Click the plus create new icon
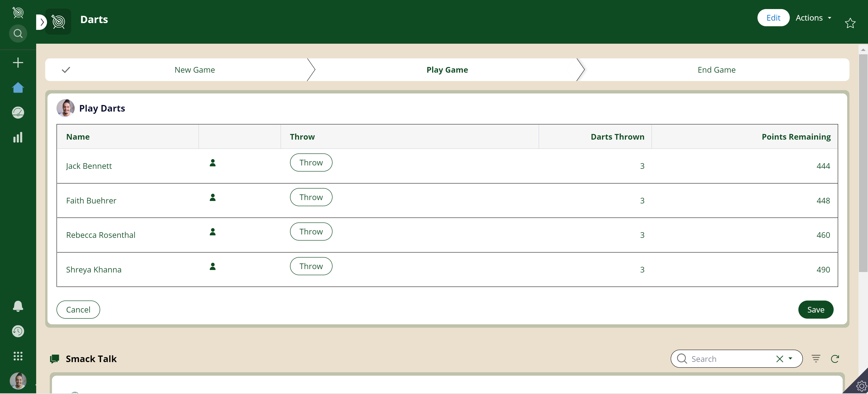This screenshot has height=394, width=868. 18,63
